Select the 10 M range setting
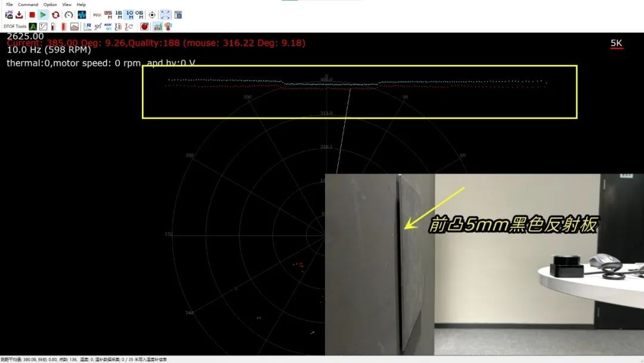The height and width of the screenshot is (363, 644). tap(129, 15)
